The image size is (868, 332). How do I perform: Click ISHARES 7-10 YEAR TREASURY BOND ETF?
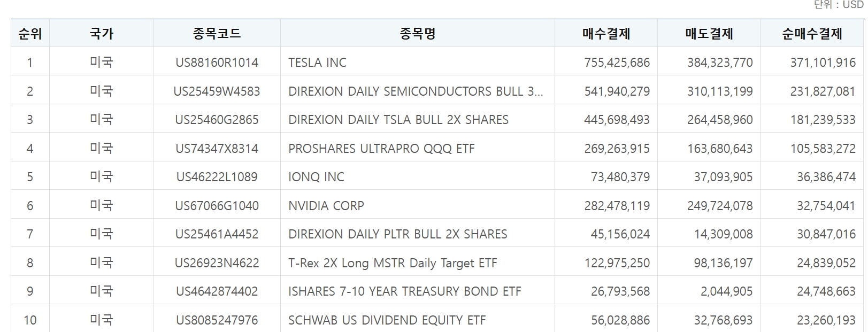coord(405,291)
